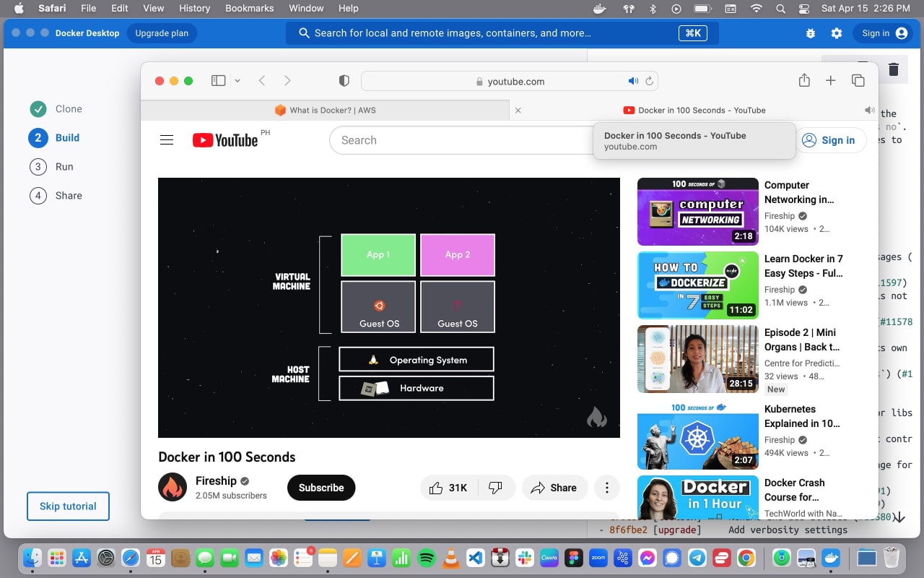Open Docker whale menu bar icon
This screenshot has height=578, width=924.
tap(599, 9)
